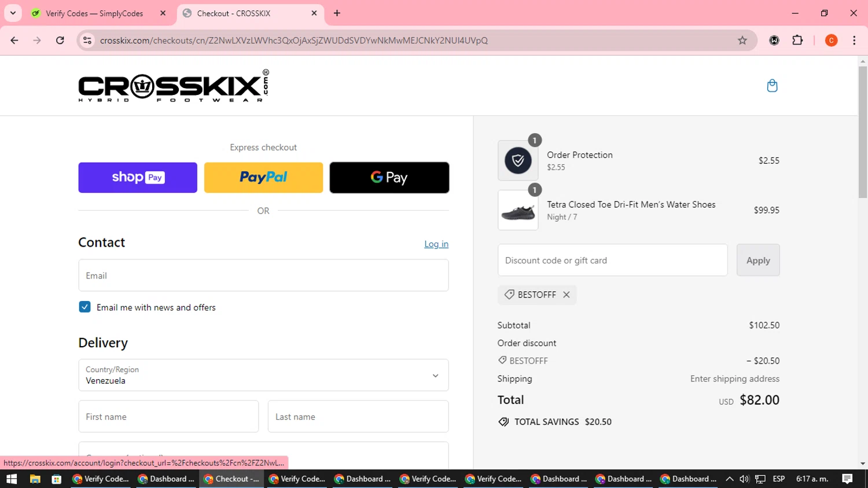The image size is (868, 488).
Task: Pay with Google Pay button
Action: click(x=389, y=177)
